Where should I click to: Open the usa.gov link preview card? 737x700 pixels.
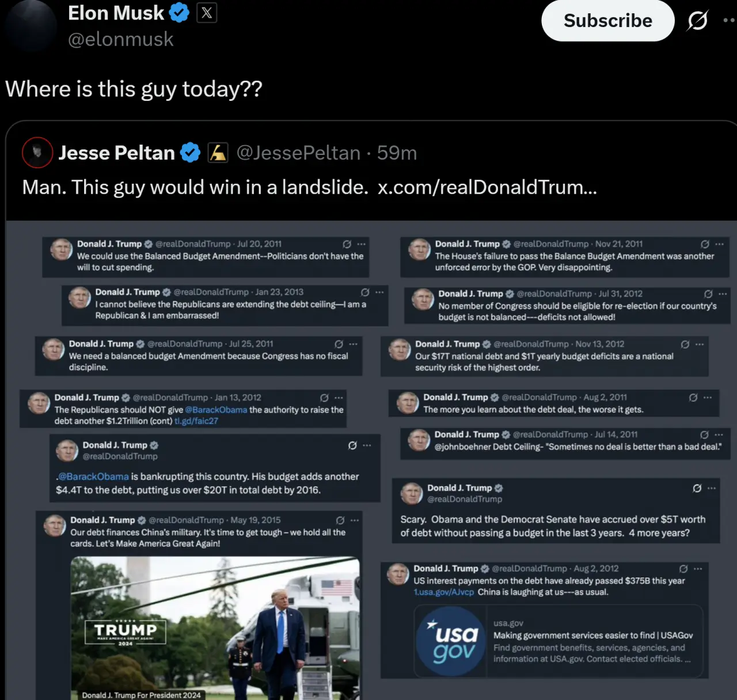pyautogui.click(x=558, y=641)
